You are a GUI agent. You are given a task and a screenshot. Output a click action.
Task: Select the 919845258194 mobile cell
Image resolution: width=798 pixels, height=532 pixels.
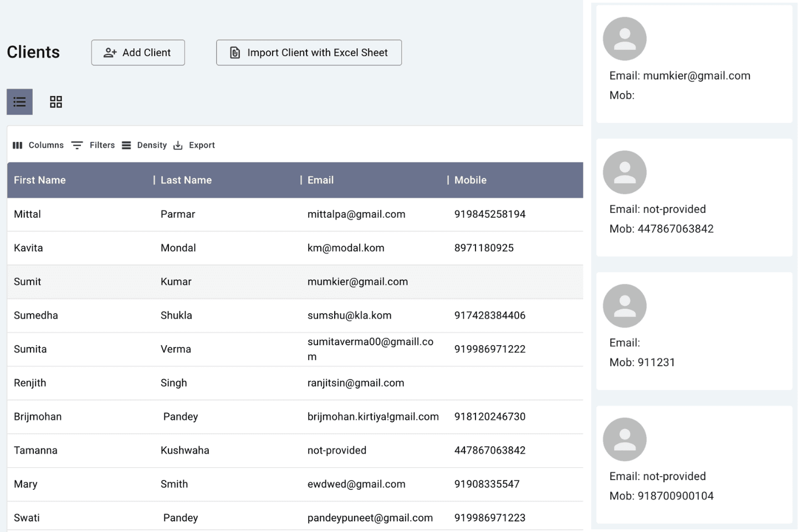[x=490, y=214]
